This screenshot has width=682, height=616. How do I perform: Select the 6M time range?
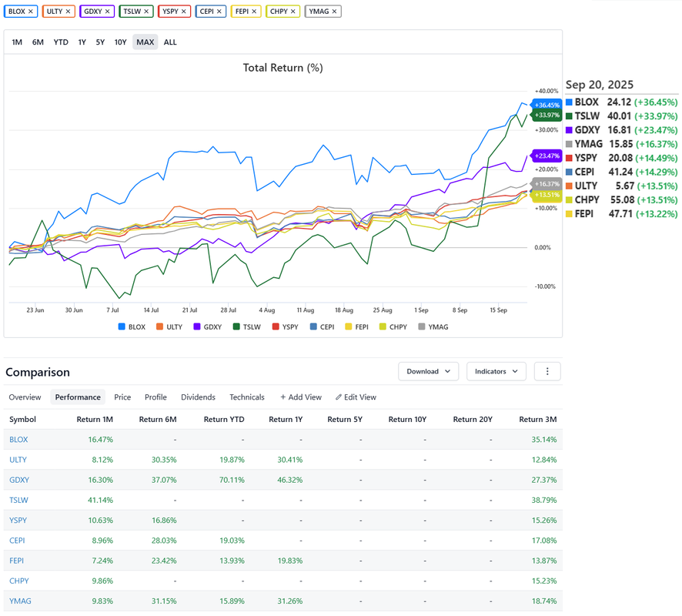[38, 42]
